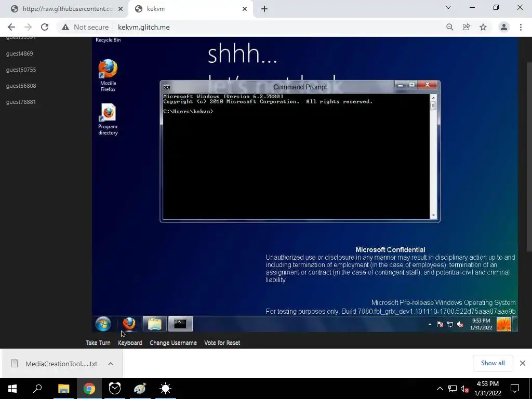
Task: Open host notification center
Action: pos(515,389)
